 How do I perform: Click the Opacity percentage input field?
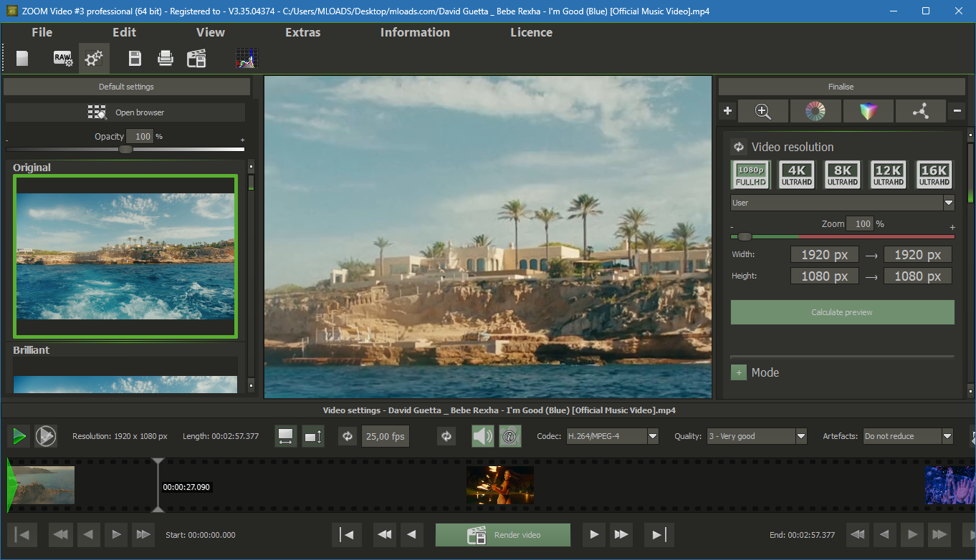140,136
